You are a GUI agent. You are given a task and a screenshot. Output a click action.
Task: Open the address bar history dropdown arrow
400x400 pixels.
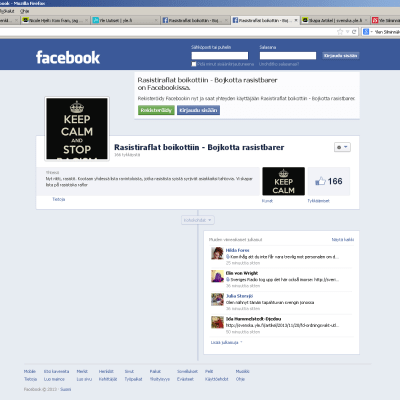347,32
